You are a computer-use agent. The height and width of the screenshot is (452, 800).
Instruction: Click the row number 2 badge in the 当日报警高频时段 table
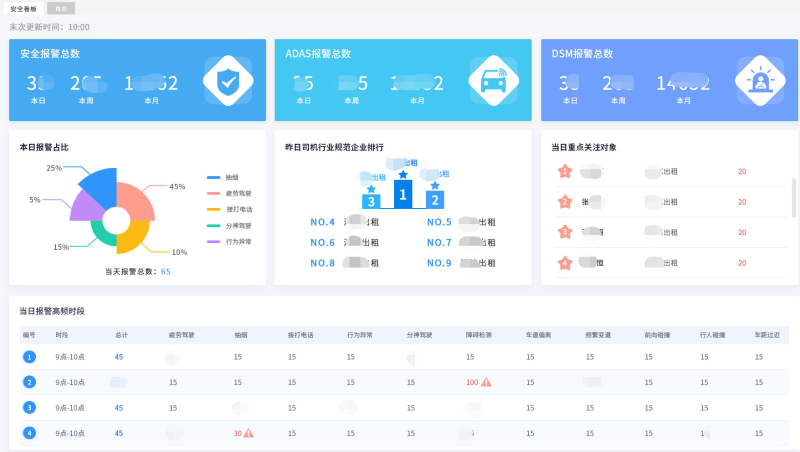(x=30, y=382)
